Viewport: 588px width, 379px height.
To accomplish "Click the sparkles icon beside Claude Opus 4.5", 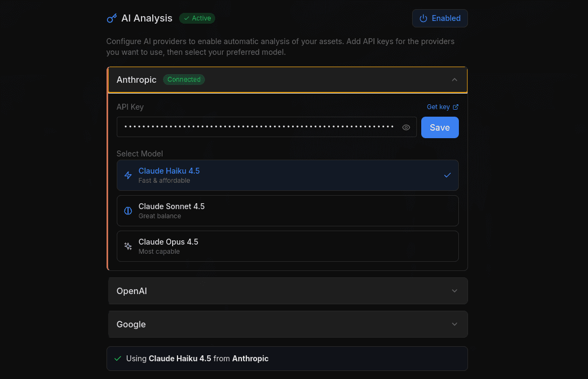I will [x=127, y=246].
